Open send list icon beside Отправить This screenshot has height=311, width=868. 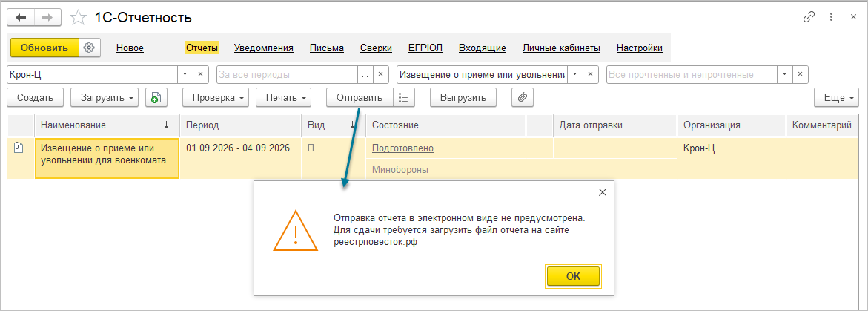pos(403,97)
